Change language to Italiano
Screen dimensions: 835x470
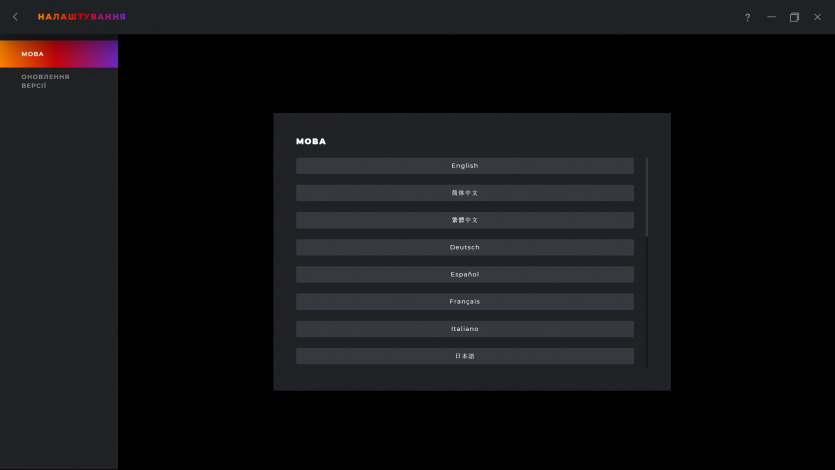point(464,329)
